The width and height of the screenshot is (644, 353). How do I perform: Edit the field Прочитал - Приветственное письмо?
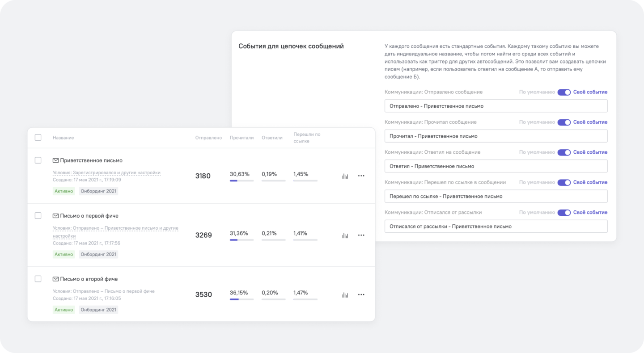496,136
